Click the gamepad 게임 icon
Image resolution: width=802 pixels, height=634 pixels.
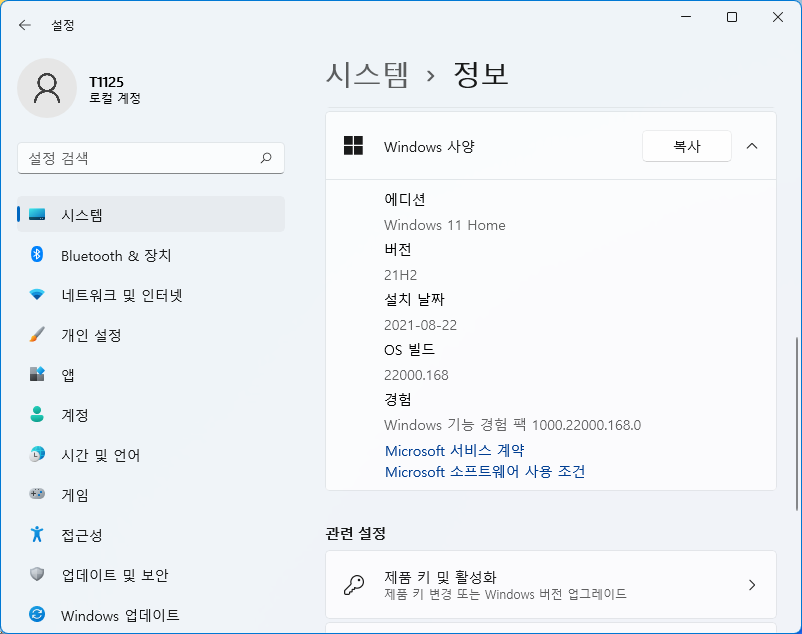pyautogui.click(x=37, y=494)
